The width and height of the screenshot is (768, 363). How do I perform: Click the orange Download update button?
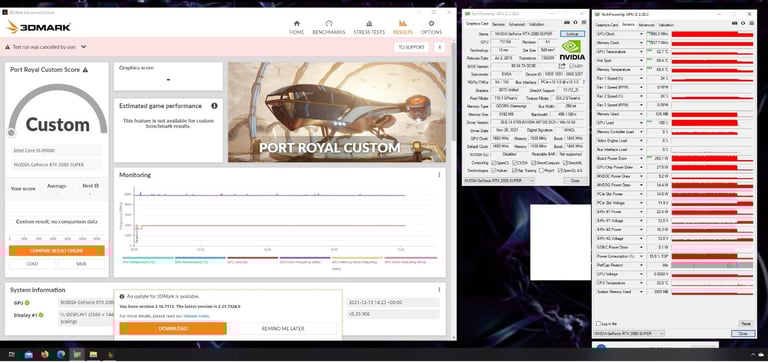click(173, 328)
